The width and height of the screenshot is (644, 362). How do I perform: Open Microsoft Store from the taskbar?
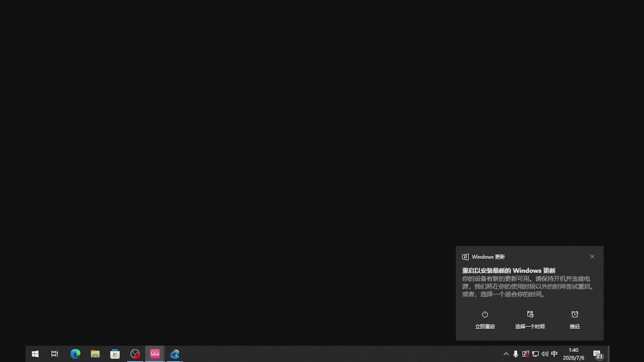point(115,354)
